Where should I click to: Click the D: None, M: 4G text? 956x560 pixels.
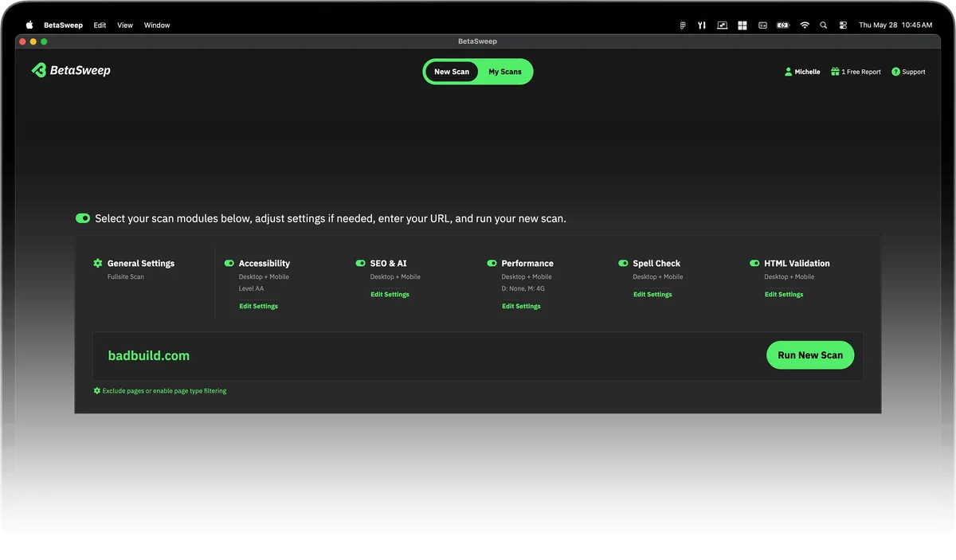(x=523, y=289)
